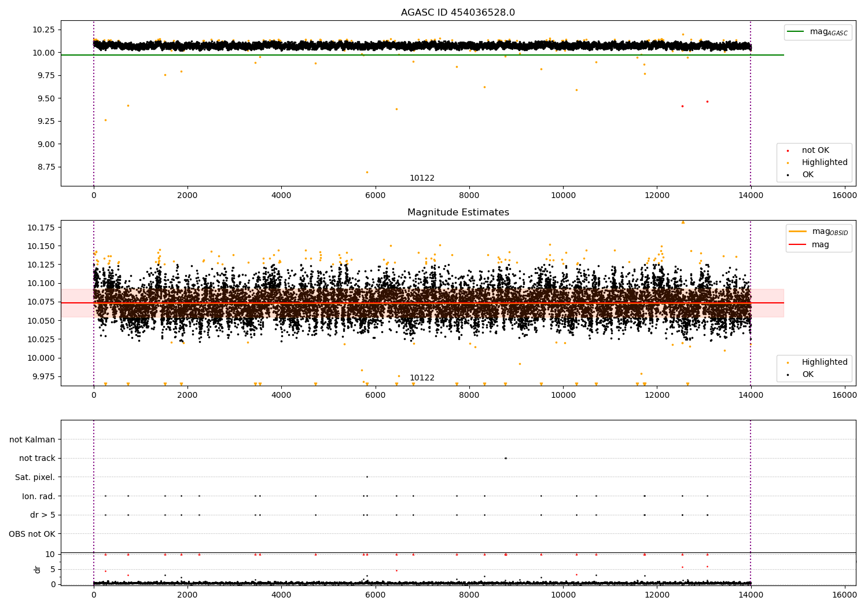Viewport: 868px width, 608px height.
Task: Click the outlier point near magnitude 8.75
Action: click(367, 172)
